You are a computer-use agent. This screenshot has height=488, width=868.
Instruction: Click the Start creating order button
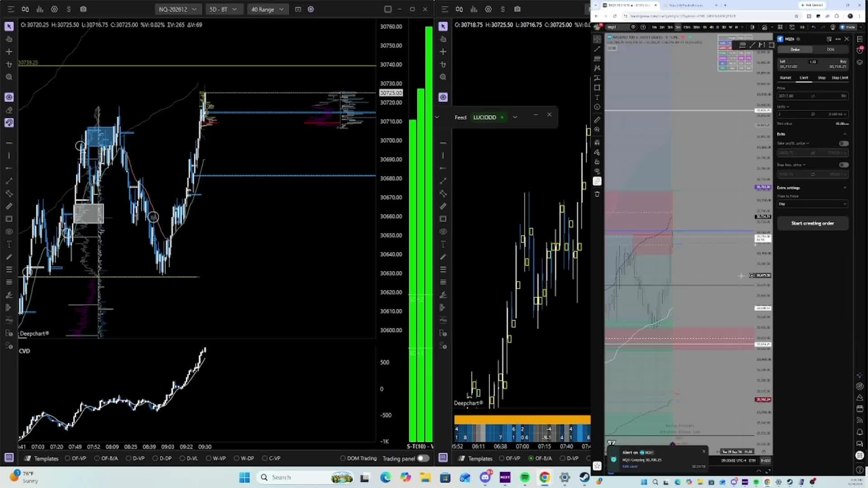[812, 223]
